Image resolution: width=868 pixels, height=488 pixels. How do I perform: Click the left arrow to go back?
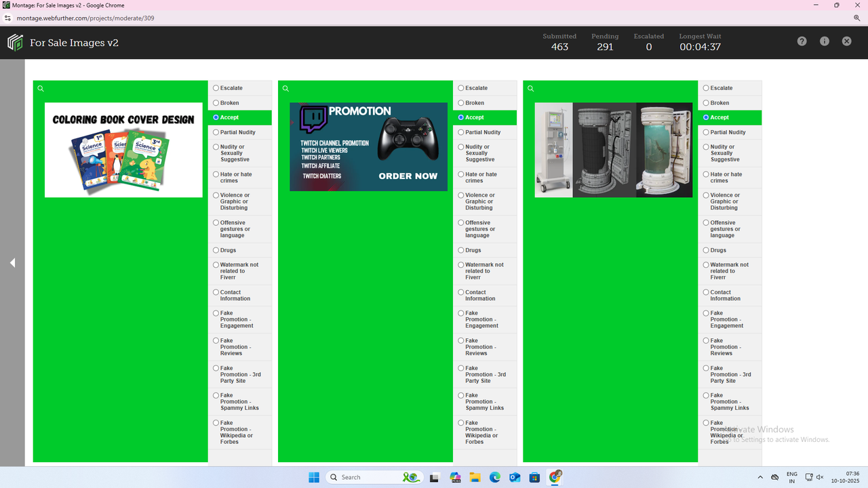pos(12,263)
